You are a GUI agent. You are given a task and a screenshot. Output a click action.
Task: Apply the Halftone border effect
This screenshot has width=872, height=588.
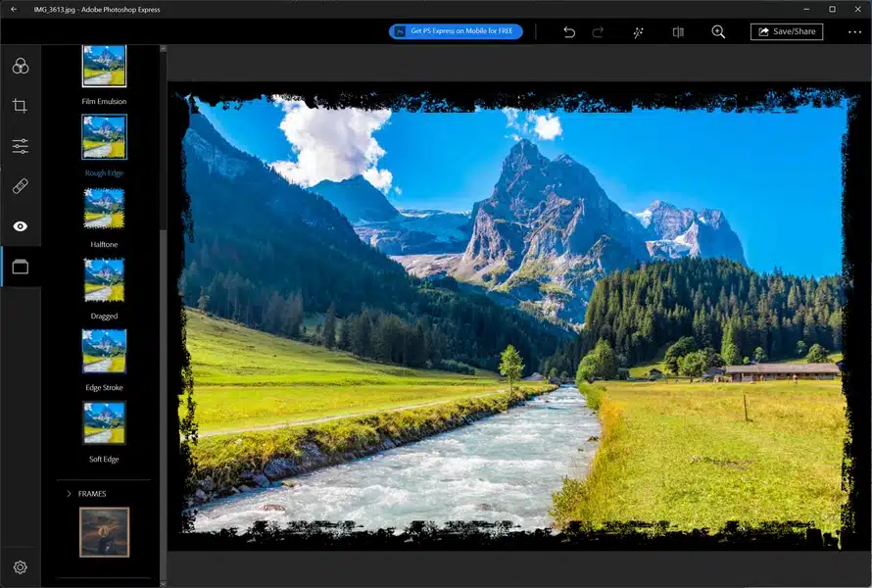104,208
